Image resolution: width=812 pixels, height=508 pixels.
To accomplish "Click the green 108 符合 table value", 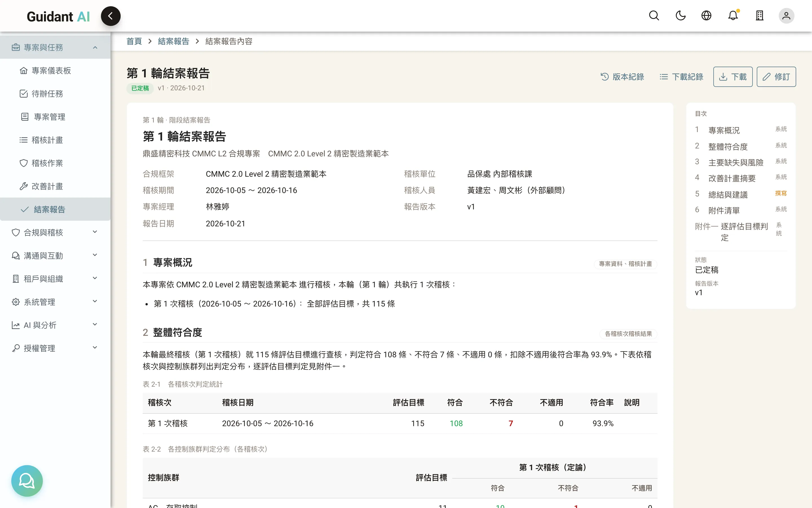I will pyautogui.click(x=456, y=423).
